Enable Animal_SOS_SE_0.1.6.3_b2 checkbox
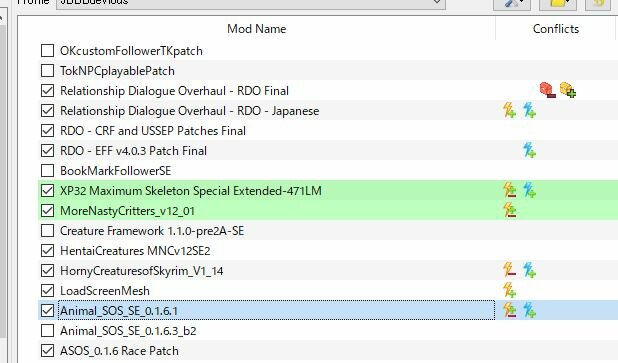Image resolution: width=618 pixels, height=363 pixels. [x=47, y=331]
